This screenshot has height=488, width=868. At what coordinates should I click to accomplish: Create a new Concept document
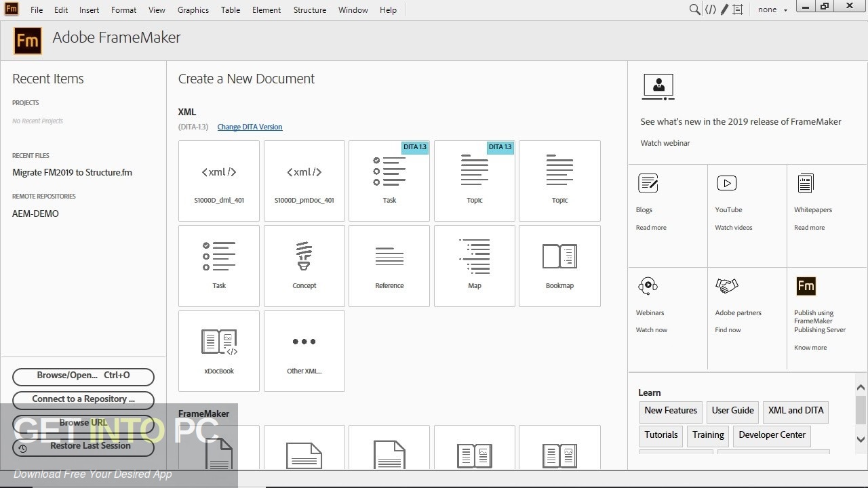click(x=304, y=266)
